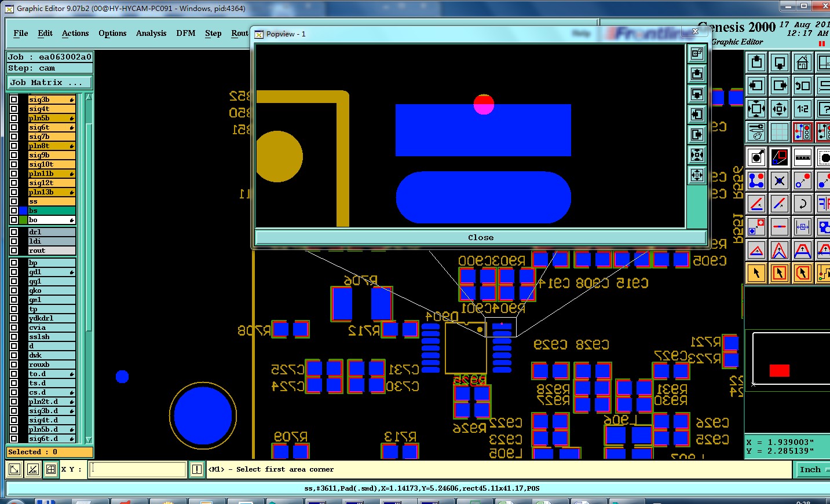Click the previous zoom icon
Screen dimensions: 830x504
(x=803, y=86)
